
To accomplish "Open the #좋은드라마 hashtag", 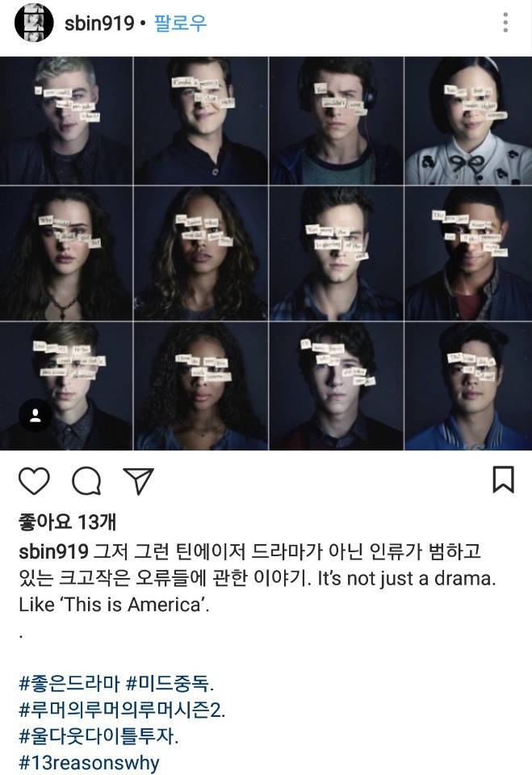I will tap(69, 684).
